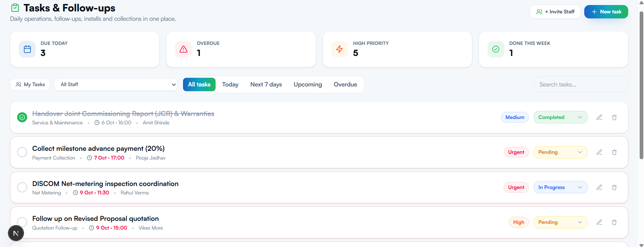Uncheck the completed Handover JCR task circle

pos(22,117)
